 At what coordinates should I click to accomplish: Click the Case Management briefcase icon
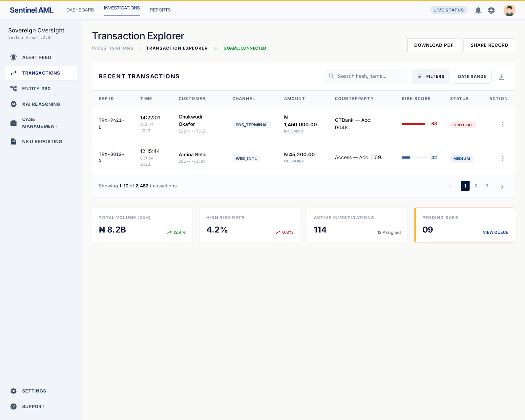(13, 123)
